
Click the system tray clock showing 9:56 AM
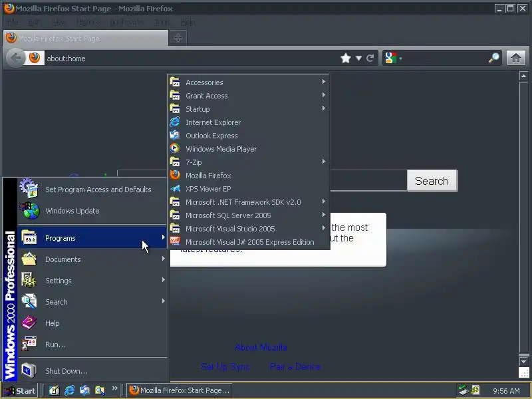point(506,391)
